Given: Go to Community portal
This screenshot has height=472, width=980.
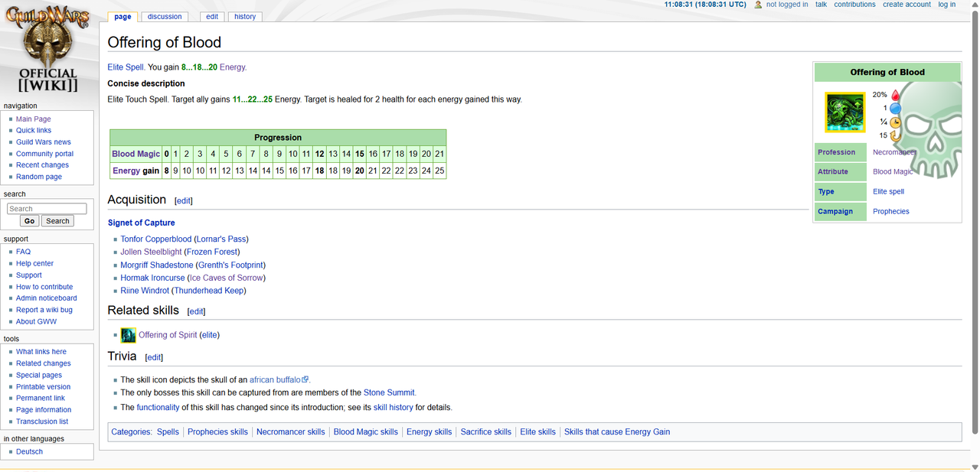Looking at the screenshot, I should click(45, 154).
